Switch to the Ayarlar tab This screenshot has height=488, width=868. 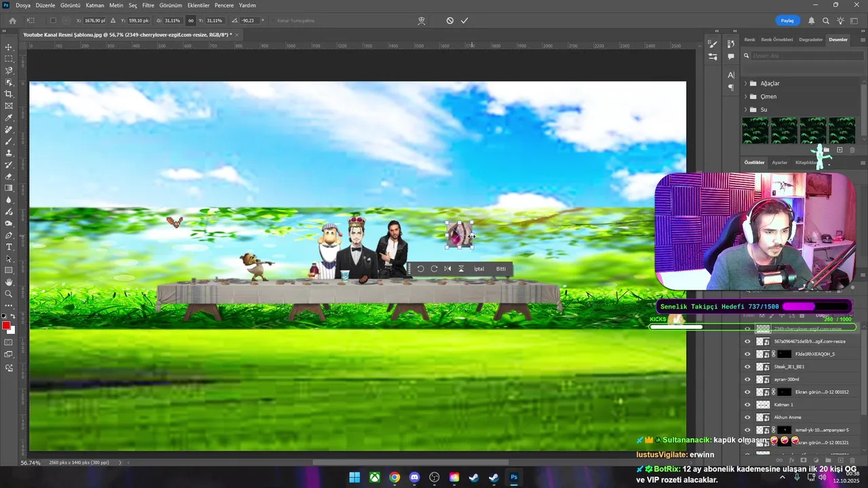coord(780,163)
